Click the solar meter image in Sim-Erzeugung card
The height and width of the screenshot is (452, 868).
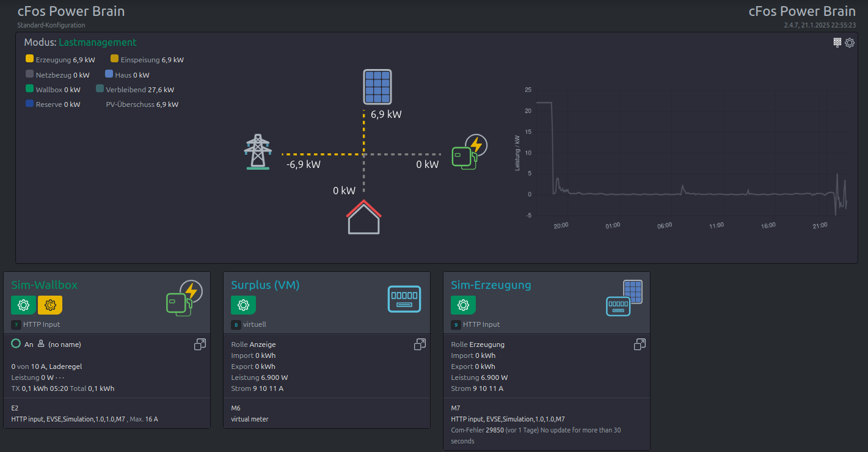624,298
